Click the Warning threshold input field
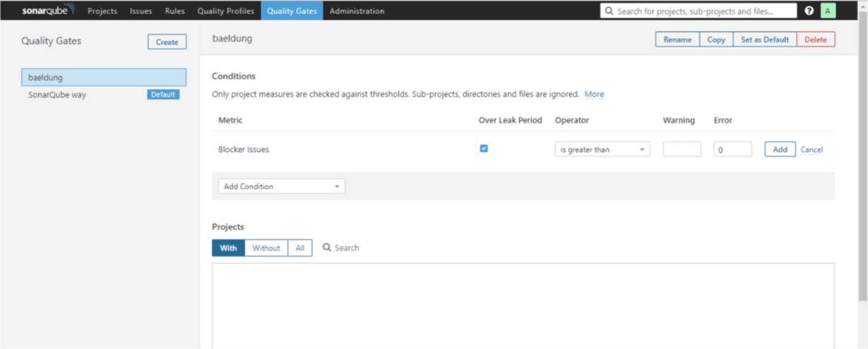 tap(682, 150)
